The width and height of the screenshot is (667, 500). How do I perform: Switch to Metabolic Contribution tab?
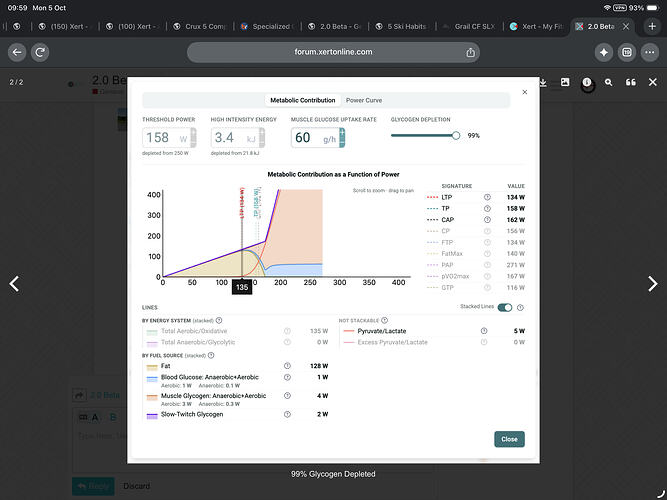point(302,100)
